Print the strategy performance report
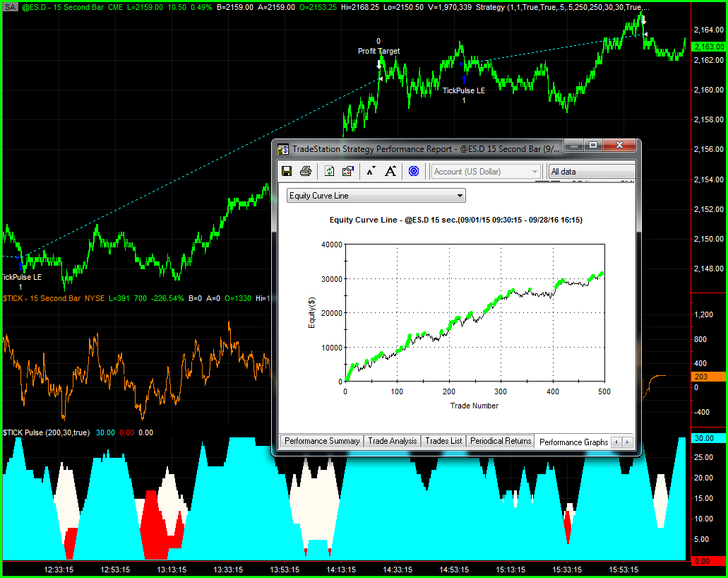 click(x=306, y=171)
